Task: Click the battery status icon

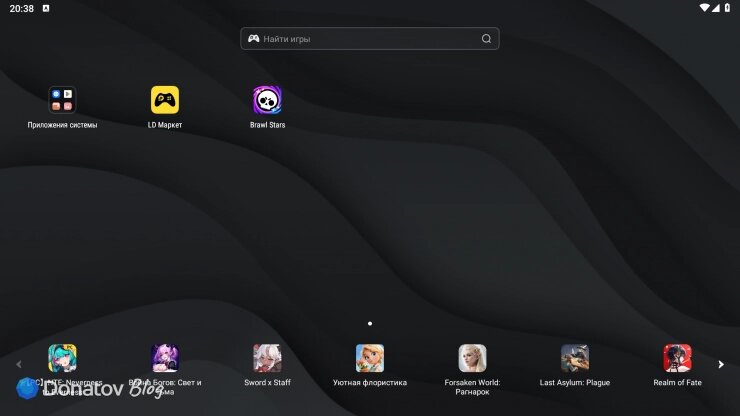Action: pos(727,8)
